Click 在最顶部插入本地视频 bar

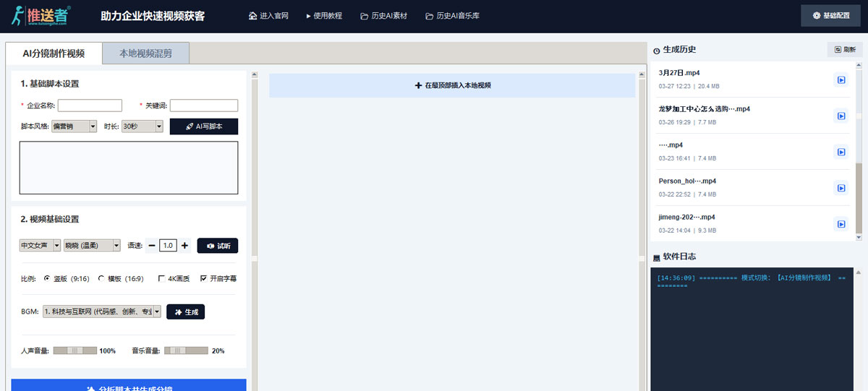click(452, 85)
